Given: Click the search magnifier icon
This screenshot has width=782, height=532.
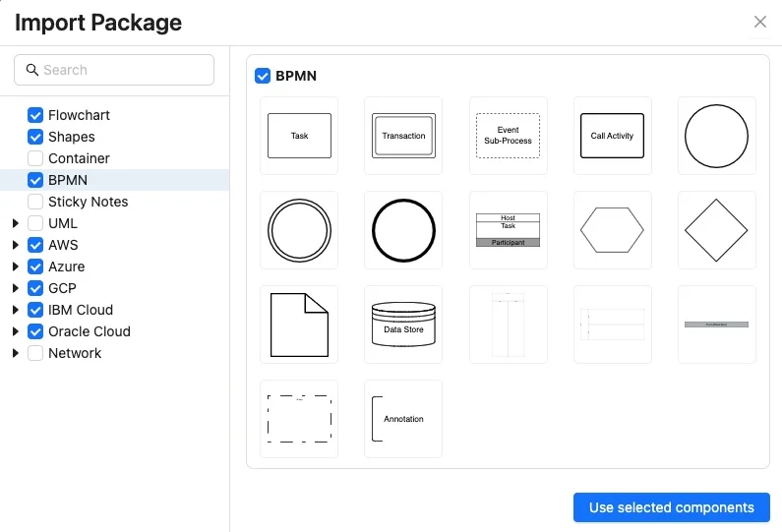Looking at the screenshot, I should pos(31,70).
